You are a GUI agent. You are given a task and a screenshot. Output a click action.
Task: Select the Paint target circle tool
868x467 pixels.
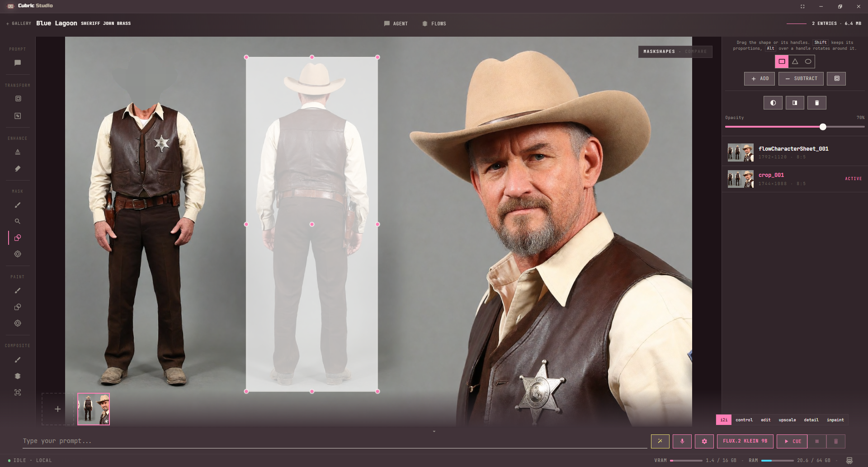18,323
